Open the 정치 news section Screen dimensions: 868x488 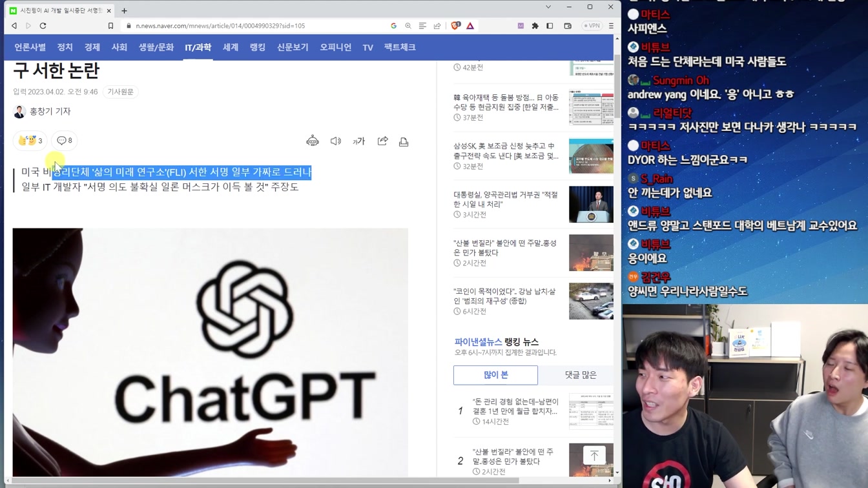click(x=65, y=47)
